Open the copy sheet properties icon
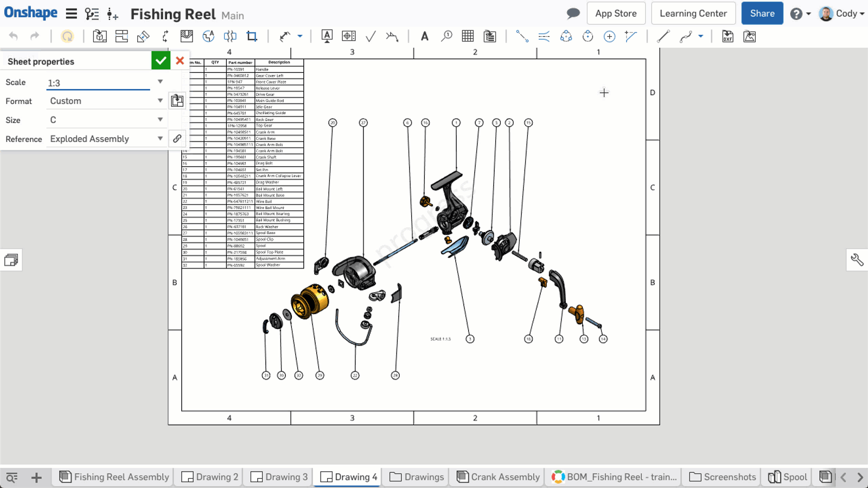868x488 pixels. [x=177, y=100]
